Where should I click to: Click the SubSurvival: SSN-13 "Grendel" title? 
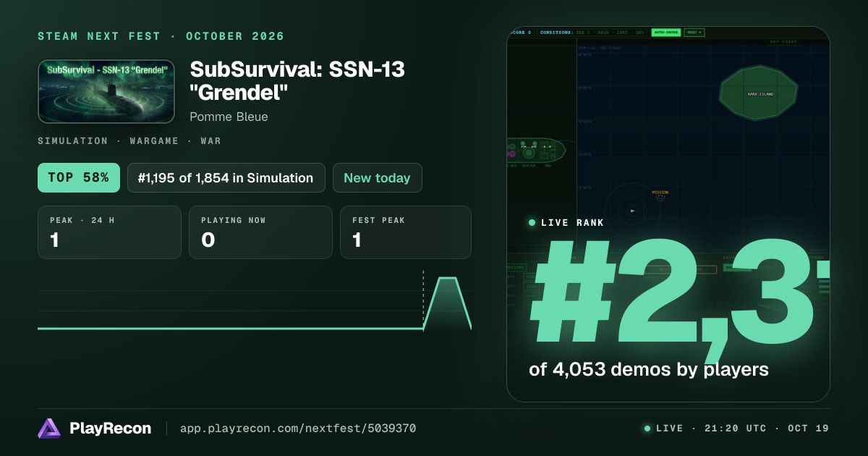297,81
